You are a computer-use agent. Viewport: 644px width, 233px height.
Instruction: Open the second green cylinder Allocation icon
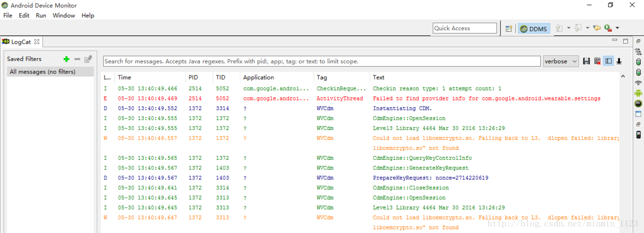click(x=638, y=72)
